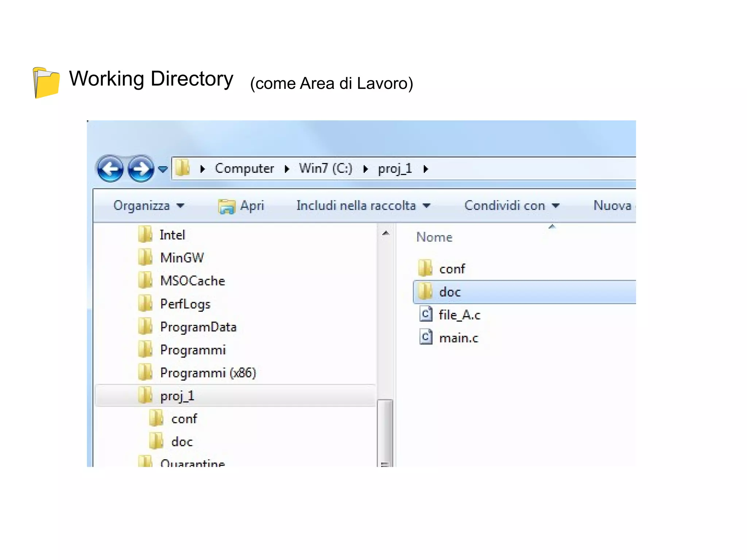Select the Programmi folder in tree
This screenshot has width=747, height=560.
pyautogui.click(x=193, y=350)
